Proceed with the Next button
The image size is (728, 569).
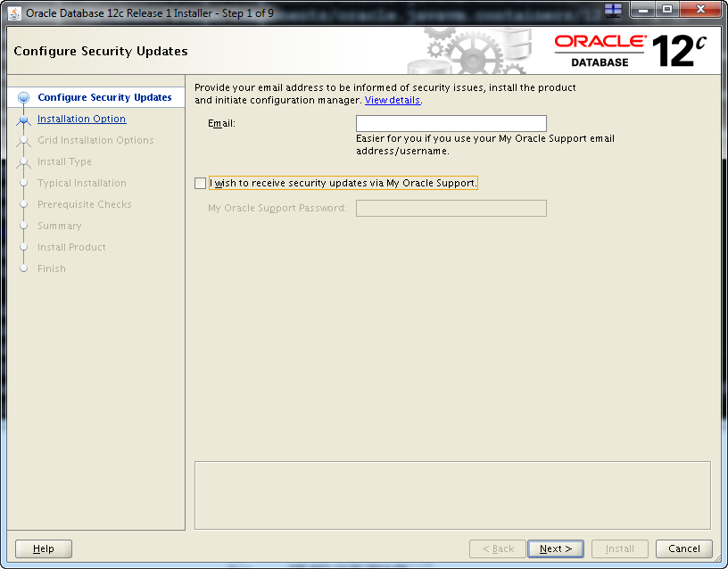pyautogui.click(x=556, y=548)
